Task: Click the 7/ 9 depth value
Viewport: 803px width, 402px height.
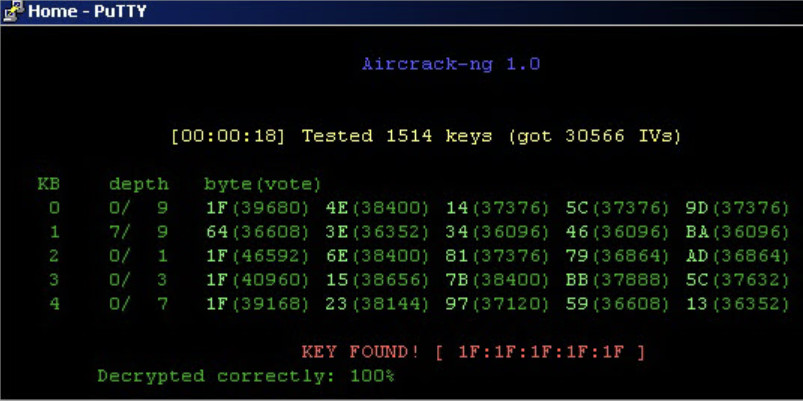Action: [138, 232]
